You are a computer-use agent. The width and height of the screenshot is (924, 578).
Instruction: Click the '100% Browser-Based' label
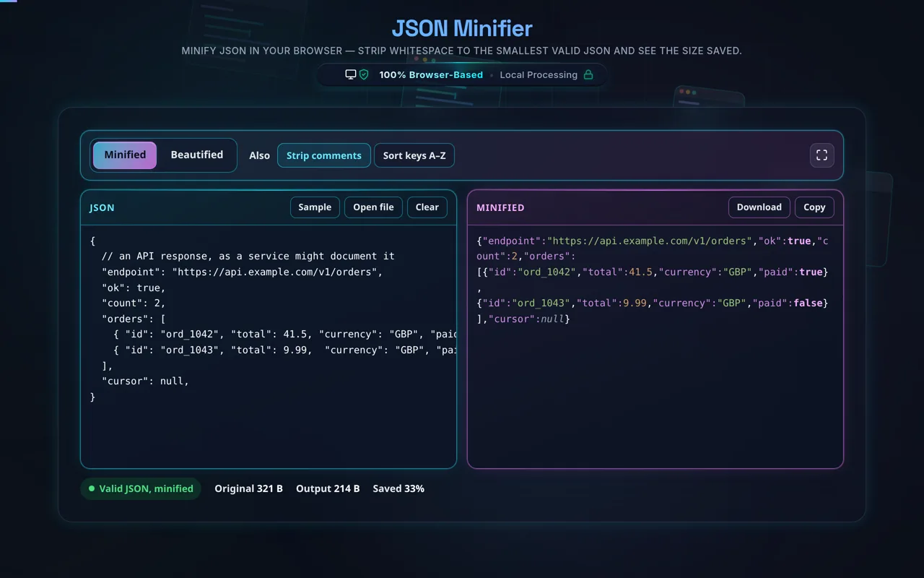[431, 74]
